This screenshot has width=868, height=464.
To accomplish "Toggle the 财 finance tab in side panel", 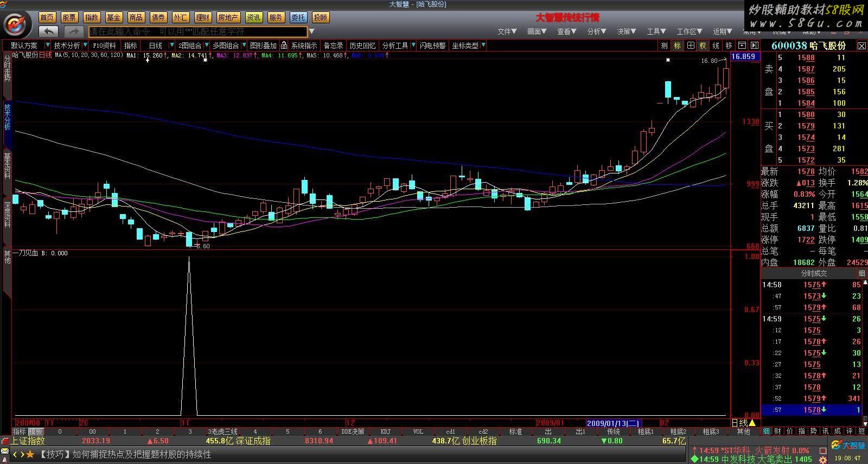I will 777,431.
